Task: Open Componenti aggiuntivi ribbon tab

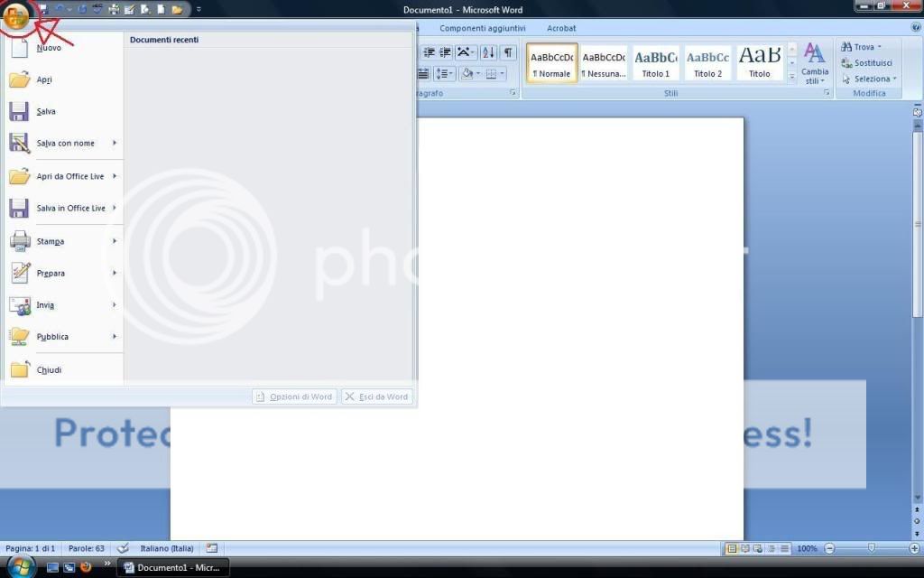Action: click(482, 28)
